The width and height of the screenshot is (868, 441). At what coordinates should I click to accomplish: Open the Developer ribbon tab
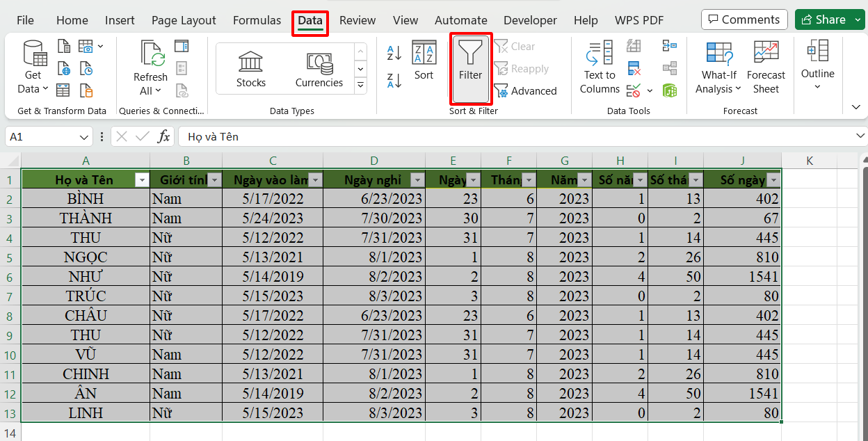(x=530, y=20)
